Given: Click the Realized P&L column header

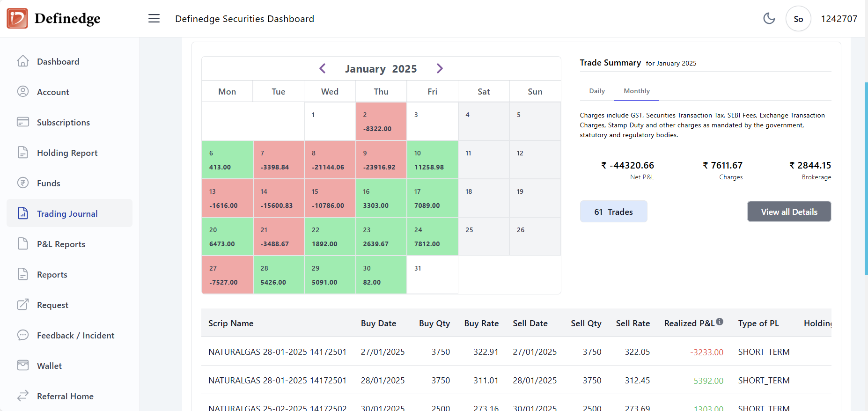Looking at the screenshot, I should click(689, 323).
